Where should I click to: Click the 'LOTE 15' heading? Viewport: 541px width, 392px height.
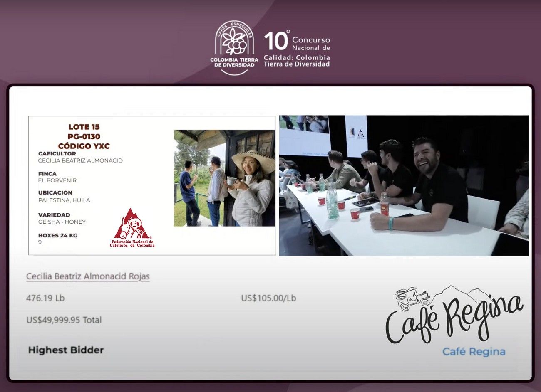(x=84, y=127)
